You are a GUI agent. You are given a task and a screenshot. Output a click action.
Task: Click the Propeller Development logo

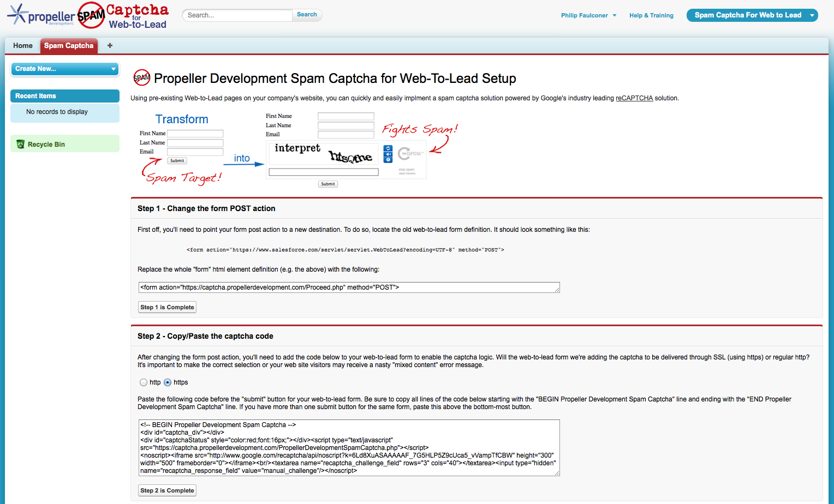coord(41,15)
